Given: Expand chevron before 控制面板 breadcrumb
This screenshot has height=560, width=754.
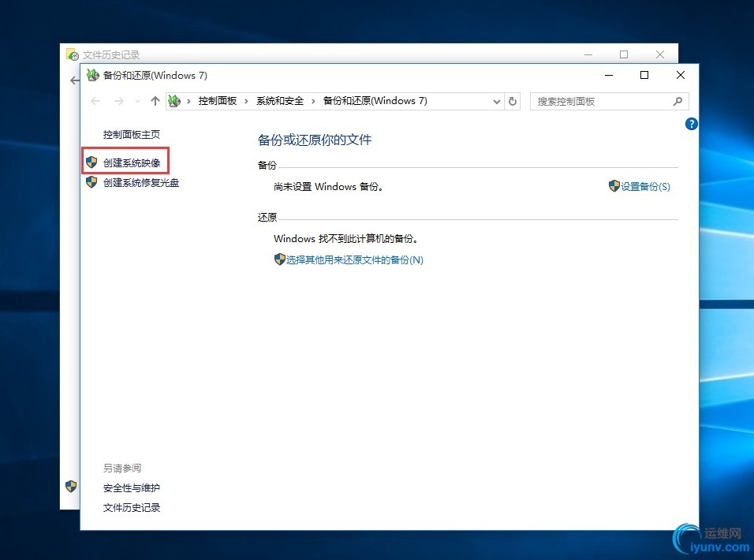Looking at the screenshot, I should 188,101.
